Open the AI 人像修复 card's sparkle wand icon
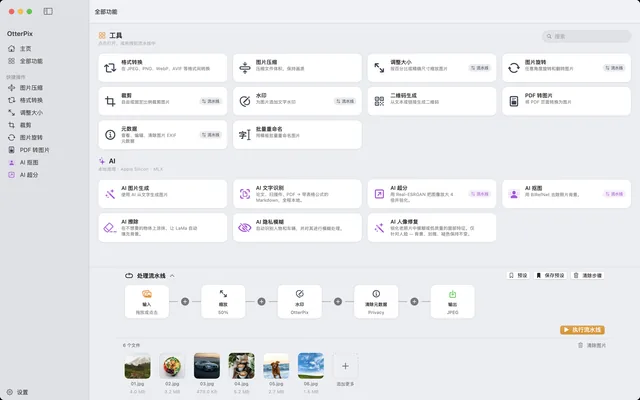640x400 pixels. point(379,228)
